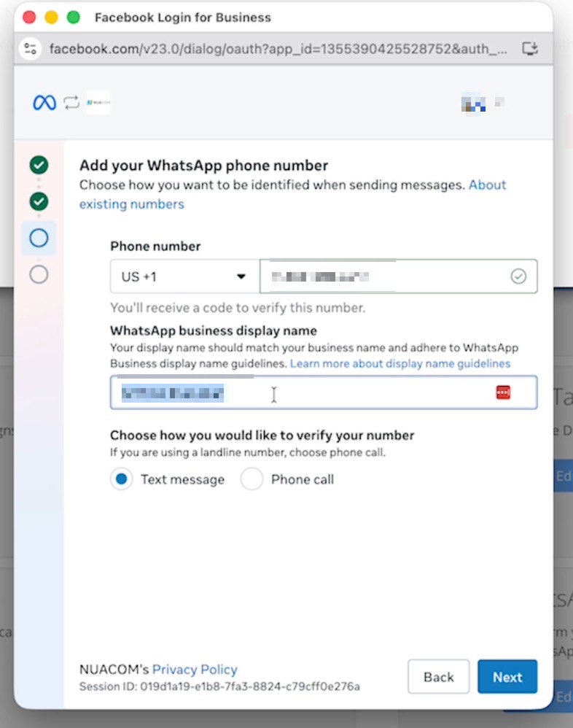The height and width of the screenshot is (728, 573).
Task: Click the WhatsApp business display name field
Action: [324, 392]
